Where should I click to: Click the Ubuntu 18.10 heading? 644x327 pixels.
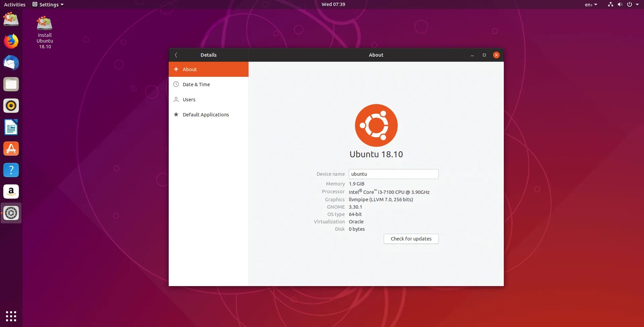pyautogui.click(x=376, y=154)
